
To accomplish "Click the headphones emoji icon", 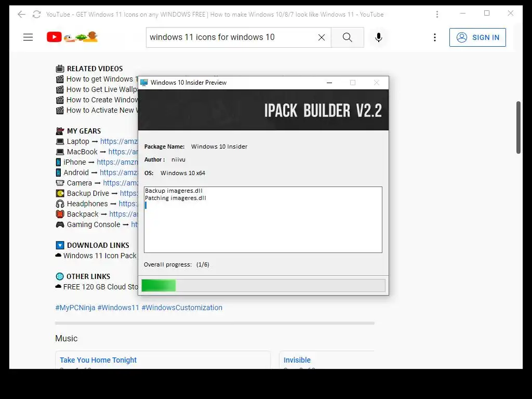I will tap(60, 204).
